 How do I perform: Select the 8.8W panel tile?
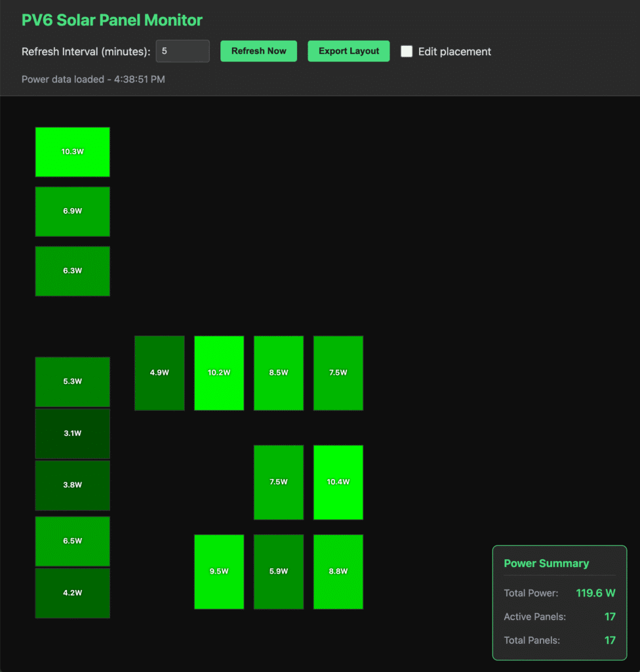pos(338,571)
